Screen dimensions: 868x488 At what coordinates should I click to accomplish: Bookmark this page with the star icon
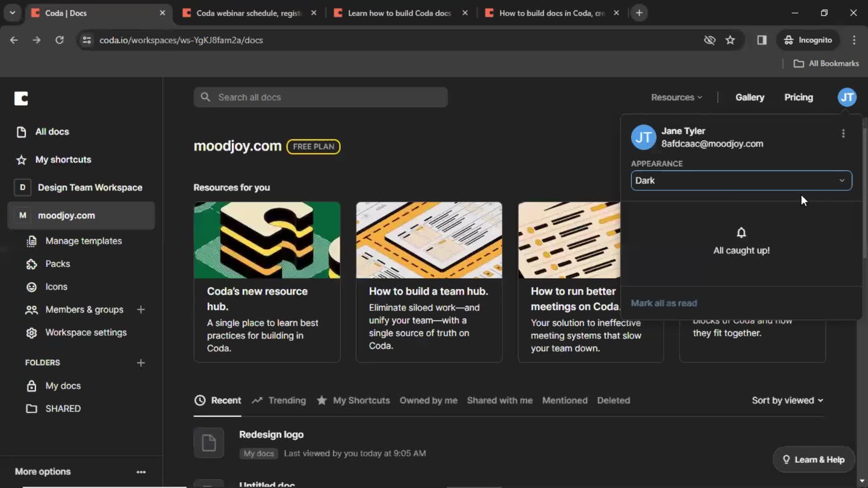pos(730,40)
